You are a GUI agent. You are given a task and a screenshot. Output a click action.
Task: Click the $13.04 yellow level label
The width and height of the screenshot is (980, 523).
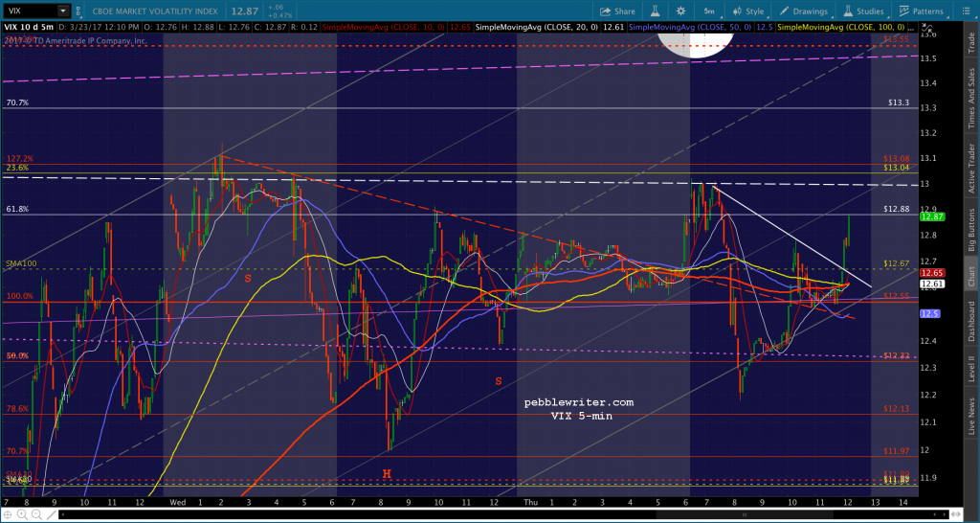896,168
